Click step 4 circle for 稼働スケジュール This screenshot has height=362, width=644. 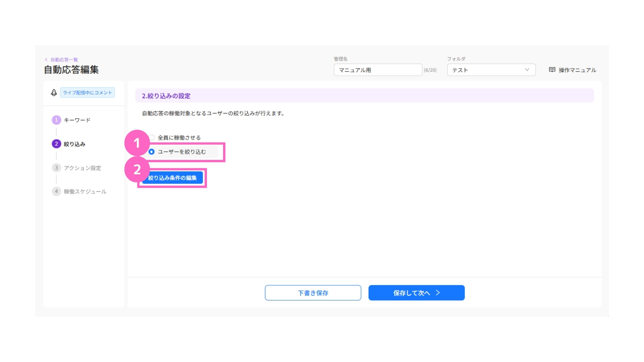coord(56,191)
